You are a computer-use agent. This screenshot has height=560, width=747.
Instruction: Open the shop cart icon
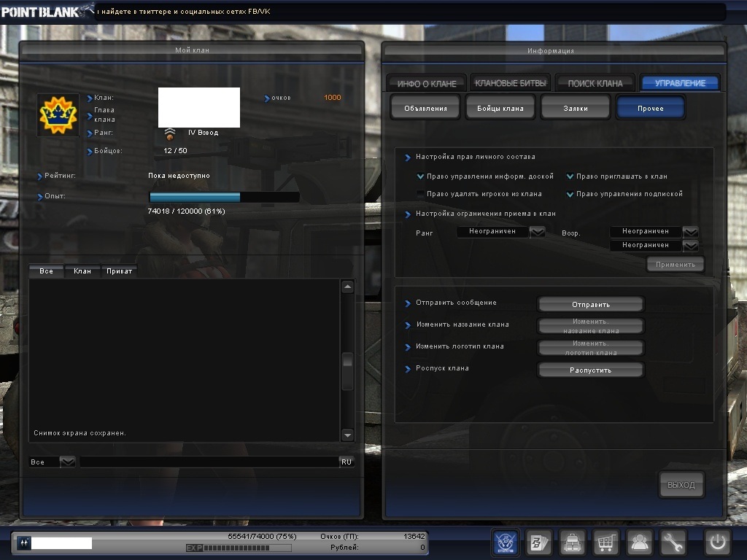click(x=605, y=542)
